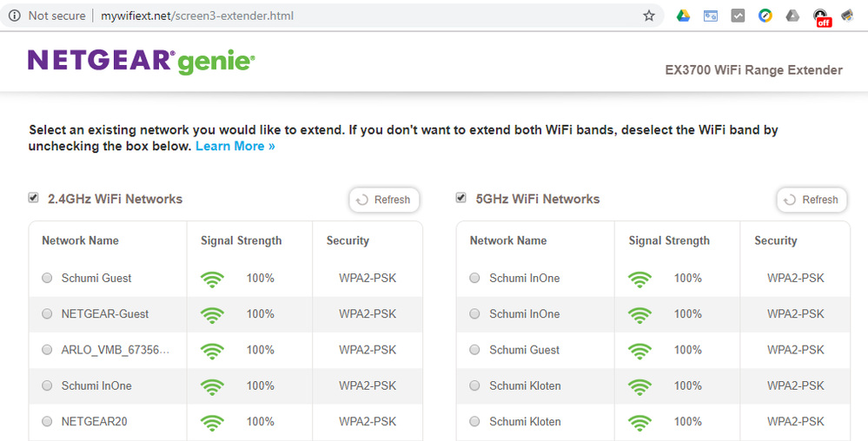Screen dimensions: 868x441
Task: Bookmark this page with the star icon
Action: (649, 16)
